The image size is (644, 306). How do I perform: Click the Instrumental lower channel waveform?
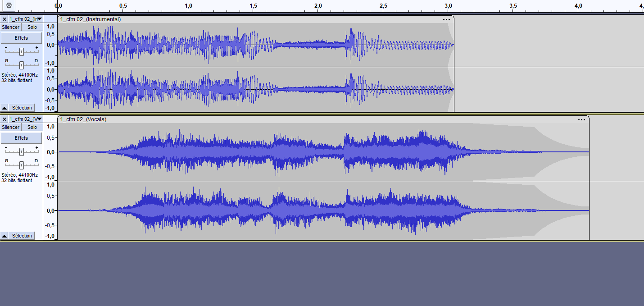[256, 89]
